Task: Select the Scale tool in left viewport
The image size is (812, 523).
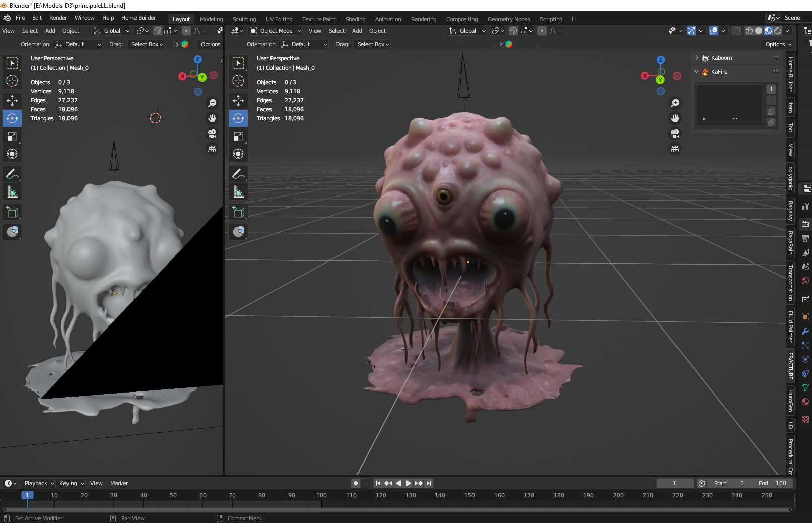Action: (x=12, y=137)
